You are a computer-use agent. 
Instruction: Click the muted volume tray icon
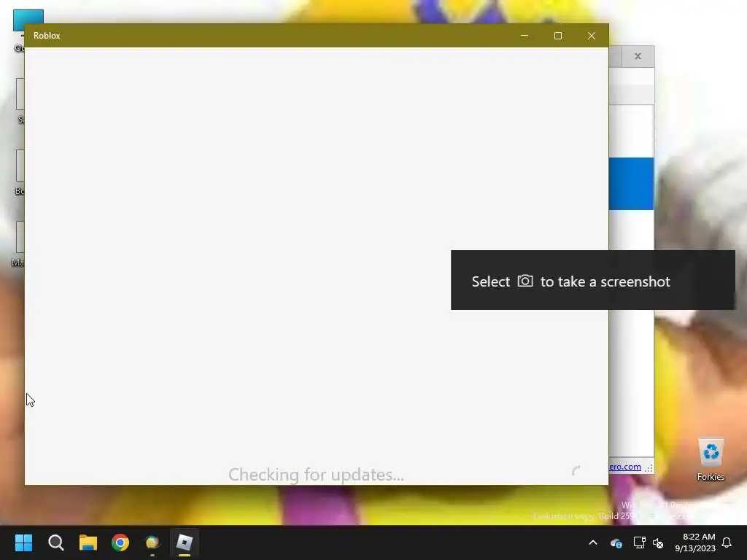click(x=658, y=542)
